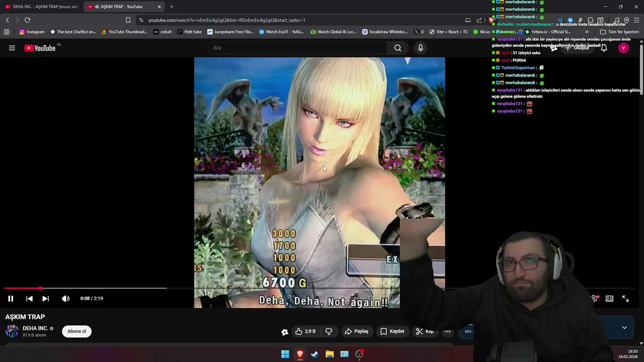
Task: Pause the video
Action: 11,298
